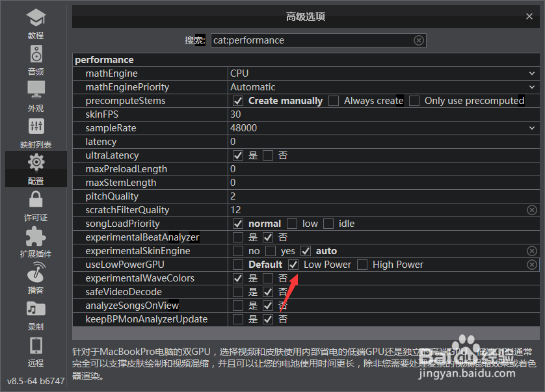
Task: Expand the mathEnginePriority Automatic dropdown
Action: (532, 87)
